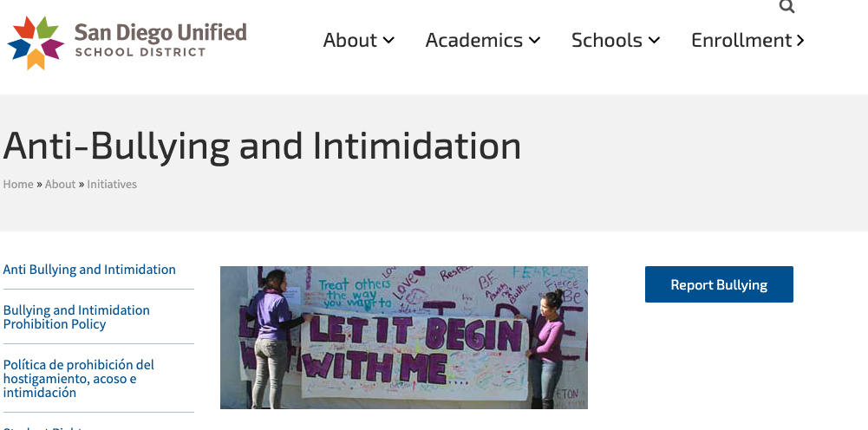This screenshot has width=868, height=430.
Task: Click the arrow next to Enrollment
Action: click(799, 40)
